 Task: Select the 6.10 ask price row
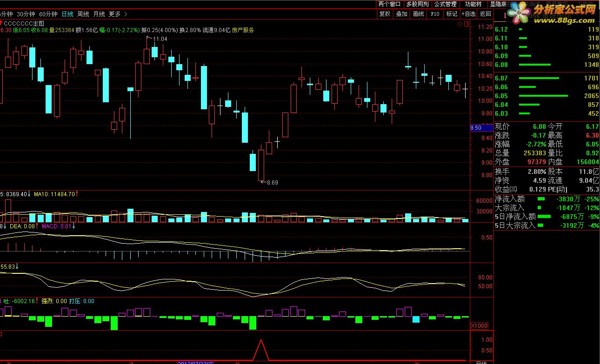tap(547, 47)
